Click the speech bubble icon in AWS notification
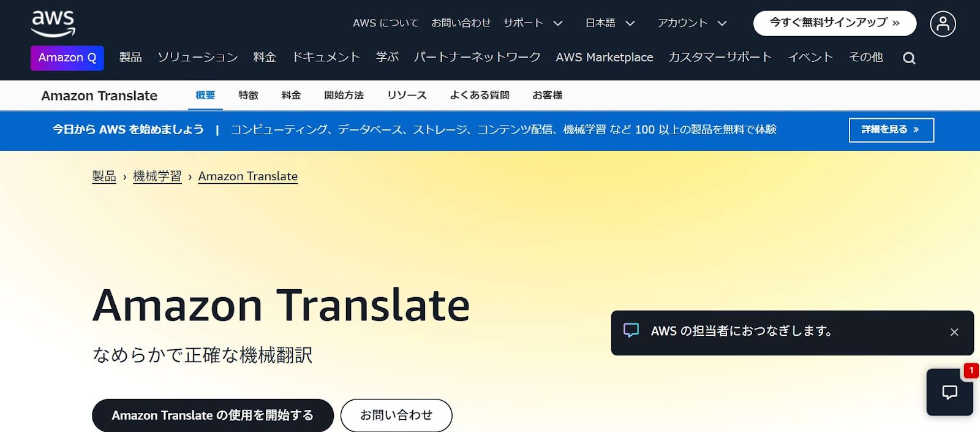Screen dimensions: 980x432 click(631, 330)
